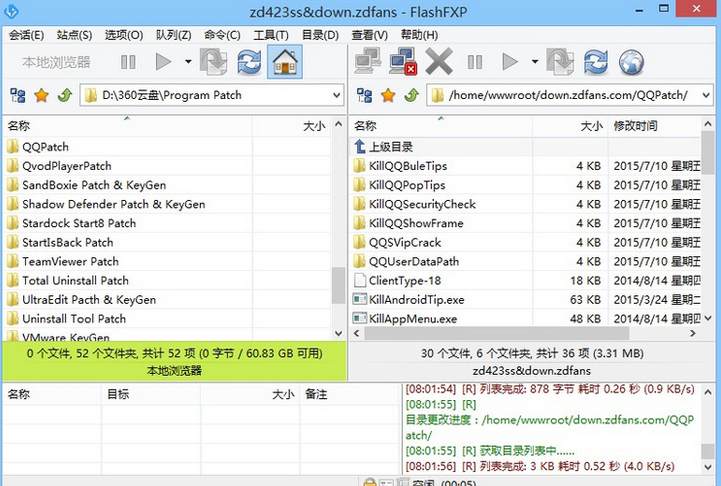Open dropdown arrow beside local play button
721x486 pixels.
pyautogui.click(x=188, y=62)
